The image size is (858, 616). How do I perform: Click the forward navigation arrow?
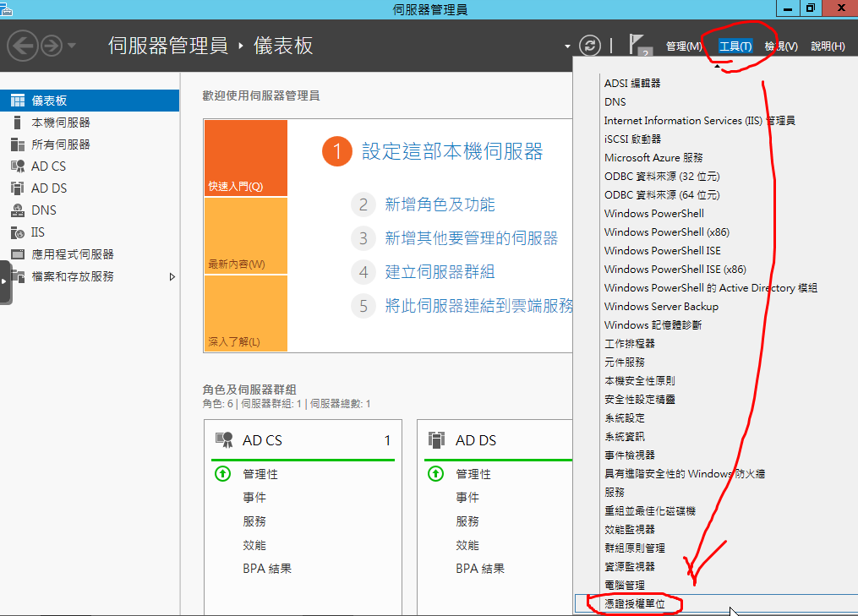coord(52,46)
